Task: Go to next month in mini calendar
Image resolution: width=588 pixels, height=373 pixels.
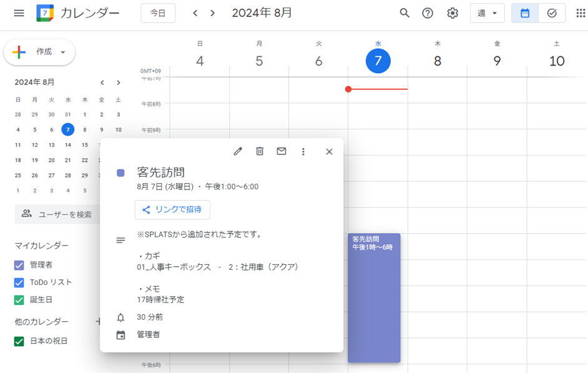Action: (x=119, y=82)
